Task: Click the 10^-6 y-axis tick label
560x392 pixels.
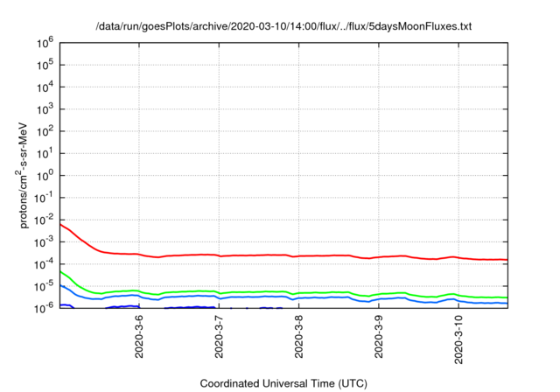Action: 44,307
